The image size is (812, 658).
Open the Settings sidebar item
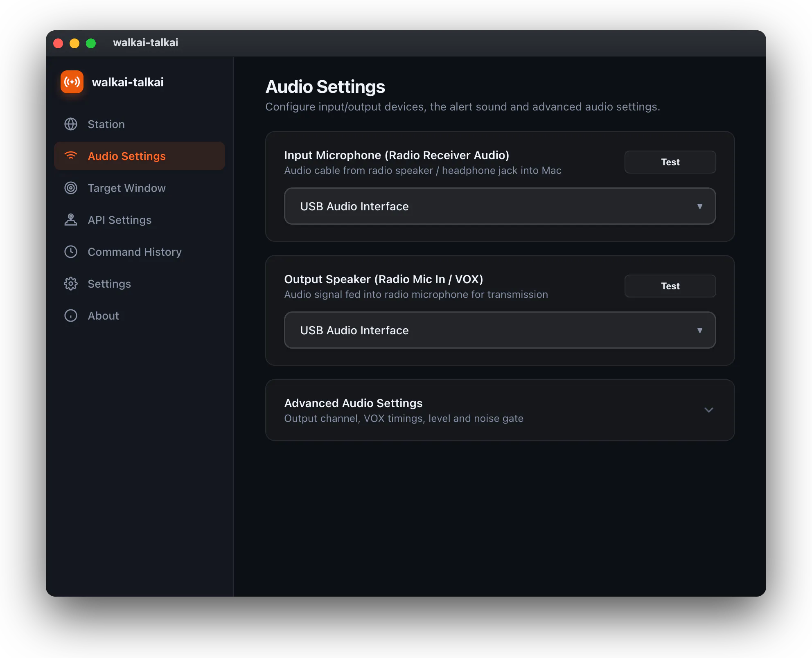point(140,284)
